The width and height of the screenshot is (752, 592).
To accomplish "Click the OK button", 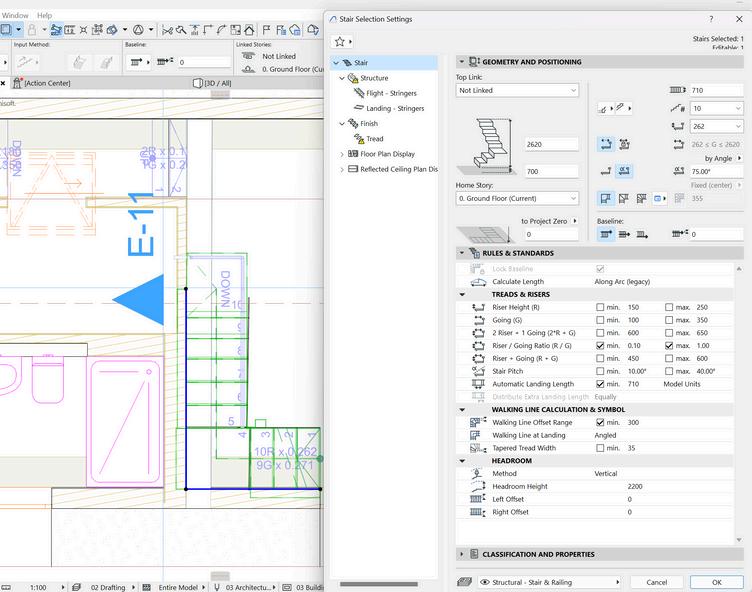I will click(x=716, y=581).
